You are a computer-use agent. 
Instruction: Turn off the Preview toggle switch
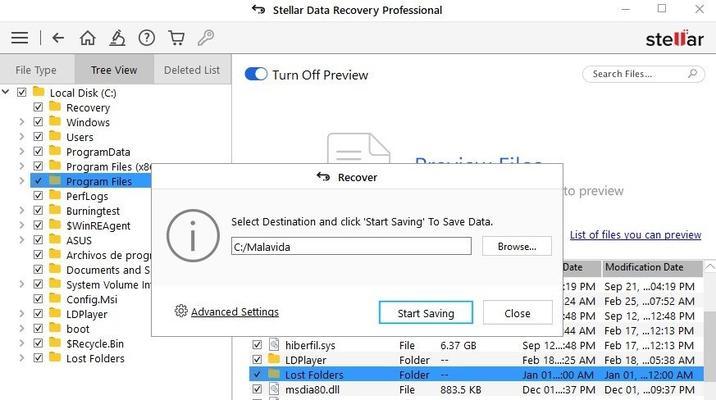(x=256, y=74)
